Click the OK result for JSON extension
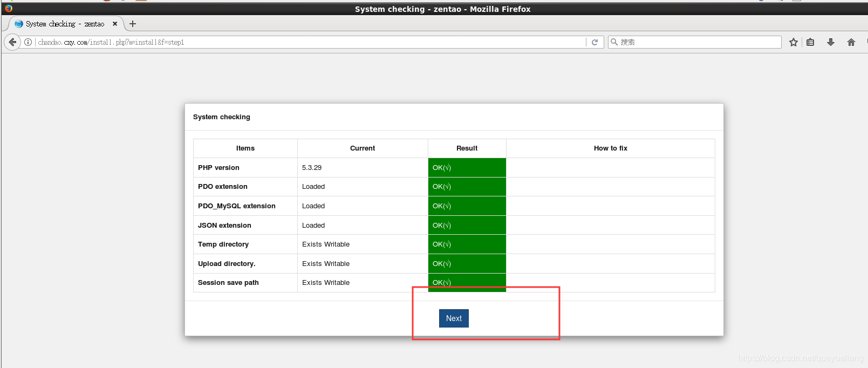The height and width of the screenshot is (368, 868). 467,226
